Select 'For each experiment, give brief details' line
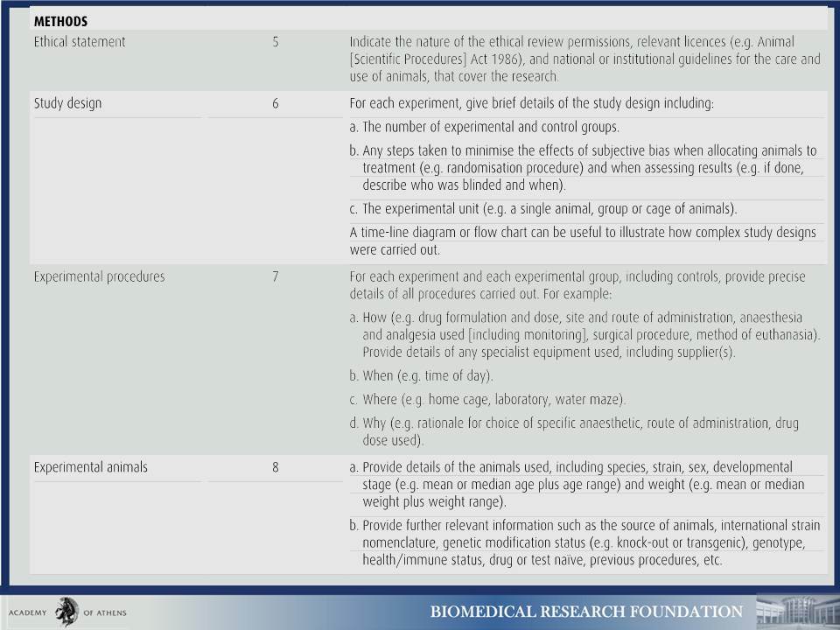The width and height of the screenshot is (840, 630). (x=531, y=103)
